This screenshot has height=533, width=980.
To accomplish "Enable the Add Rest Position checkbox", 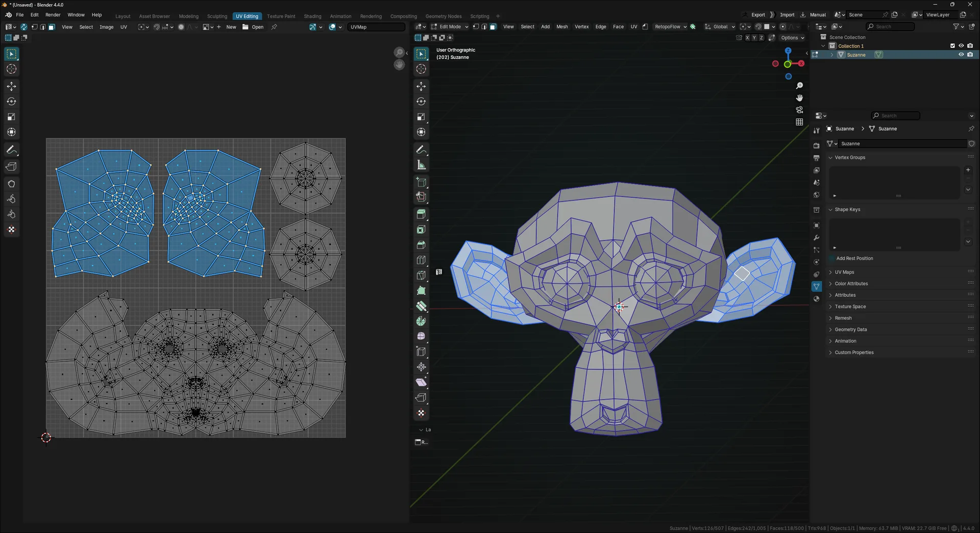I will [x=832, y=259].
